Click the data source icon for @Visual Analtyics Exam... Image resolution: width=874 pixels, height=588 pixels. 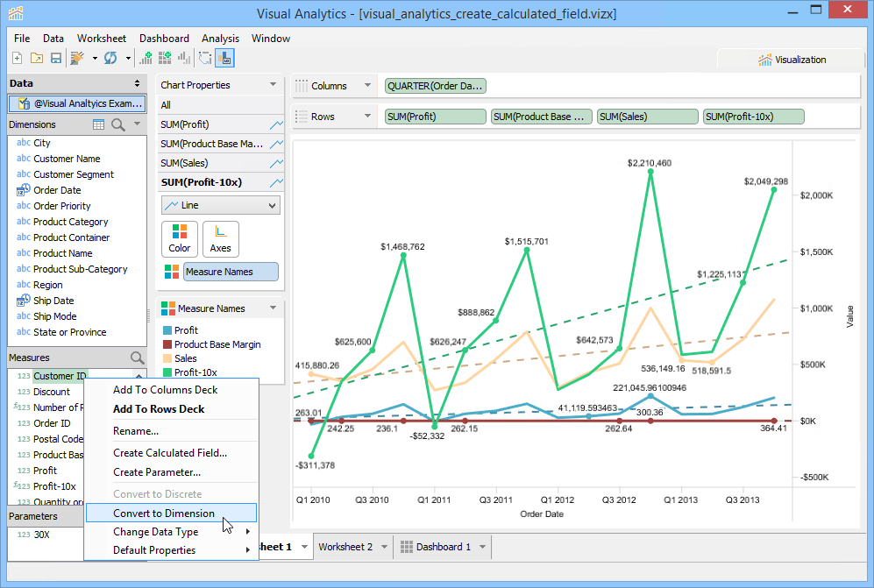(x=24, y=103)
